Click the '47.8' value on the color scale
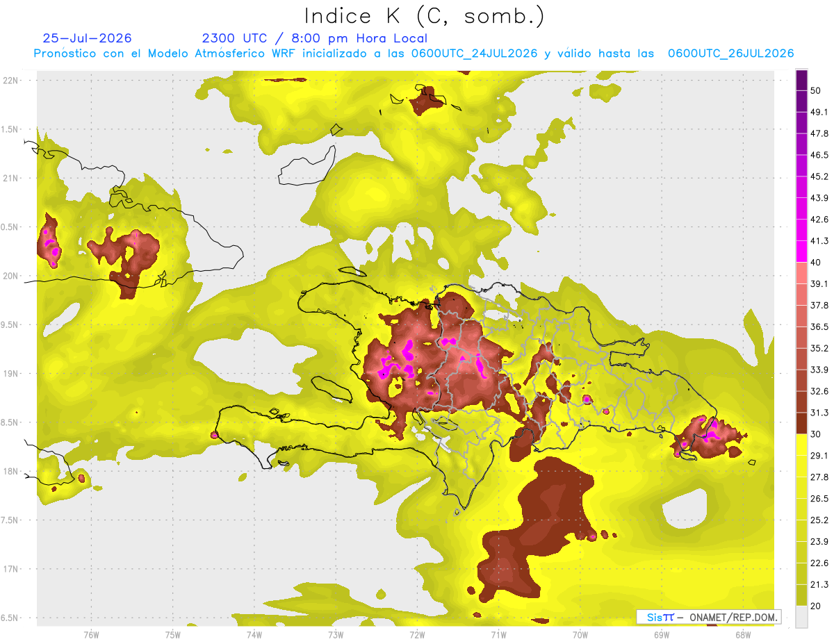 point(819,133)
